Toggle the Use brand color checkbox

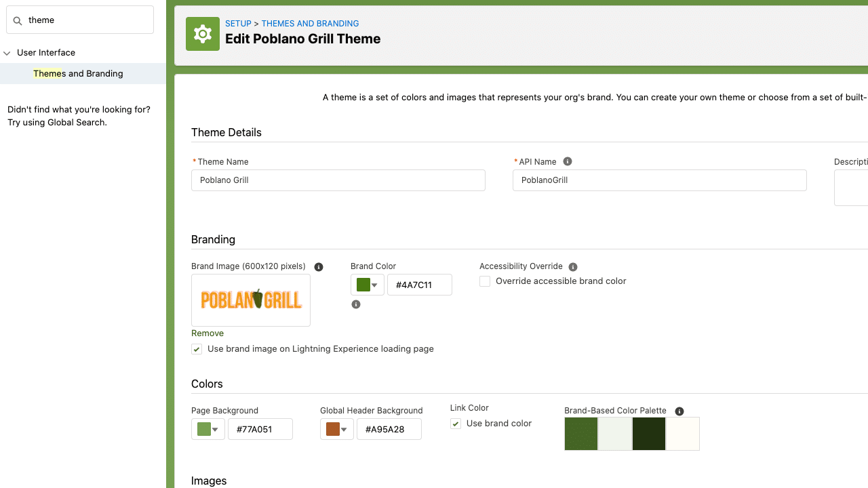click(x=456, y=424)
